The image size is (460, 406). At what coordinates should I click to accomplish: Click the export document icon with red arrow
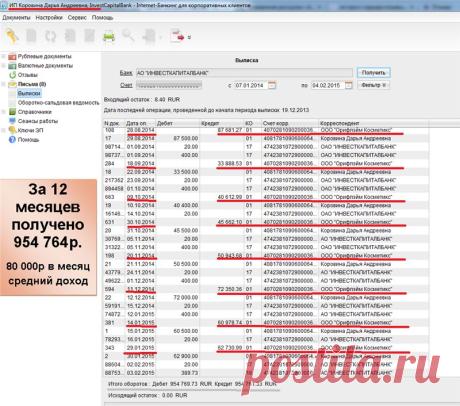click(177, 36)
